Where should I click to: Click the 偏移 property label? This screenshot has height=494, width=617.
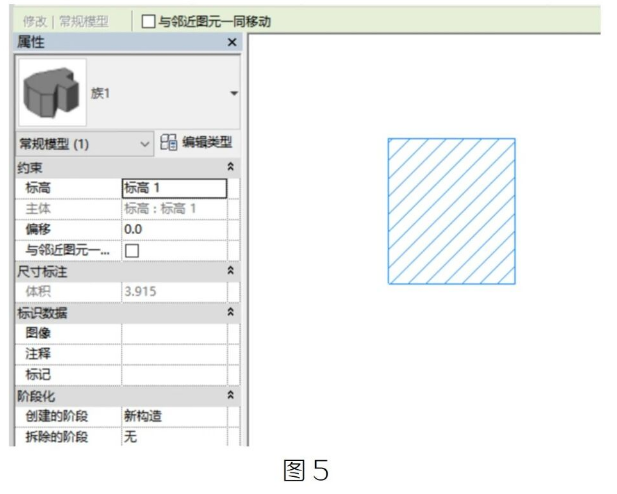(38, 229)
